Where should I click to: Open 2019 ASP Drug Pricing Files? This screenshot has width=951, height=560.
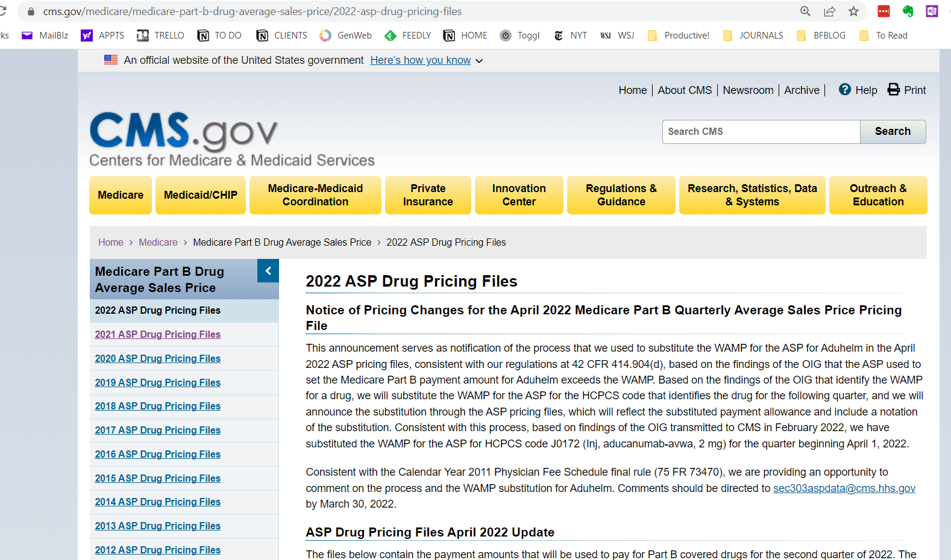[157, 382]
